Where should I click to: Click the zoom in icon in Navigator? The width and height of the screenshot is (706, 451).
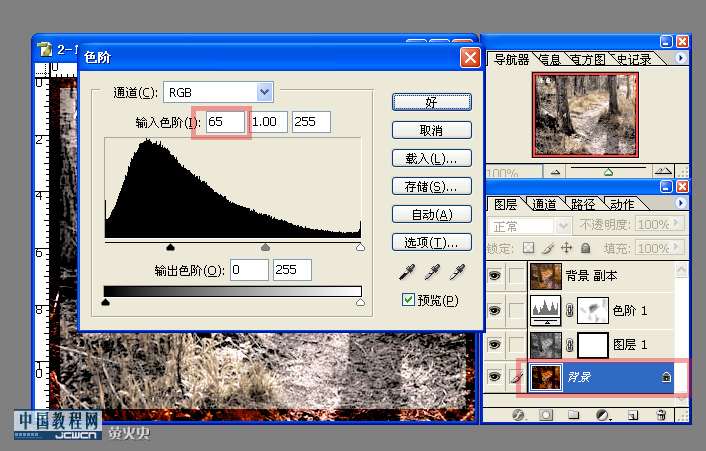663,171
